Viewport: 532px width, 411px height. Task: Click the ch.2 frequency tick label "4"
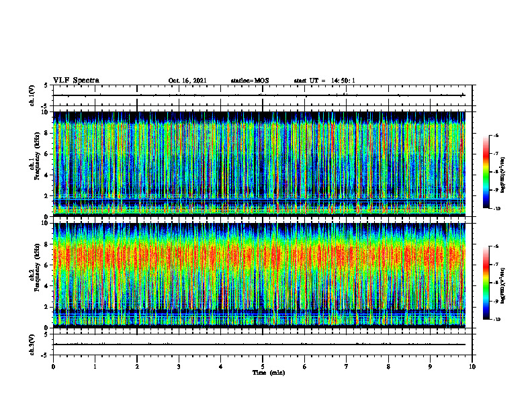47,286
